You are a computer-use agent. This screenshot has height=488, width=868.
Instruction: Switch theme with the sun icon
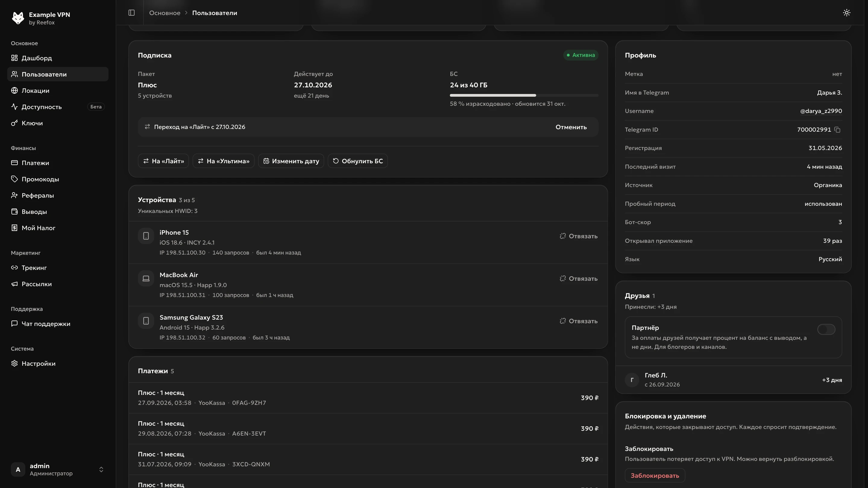pos(846,13)
